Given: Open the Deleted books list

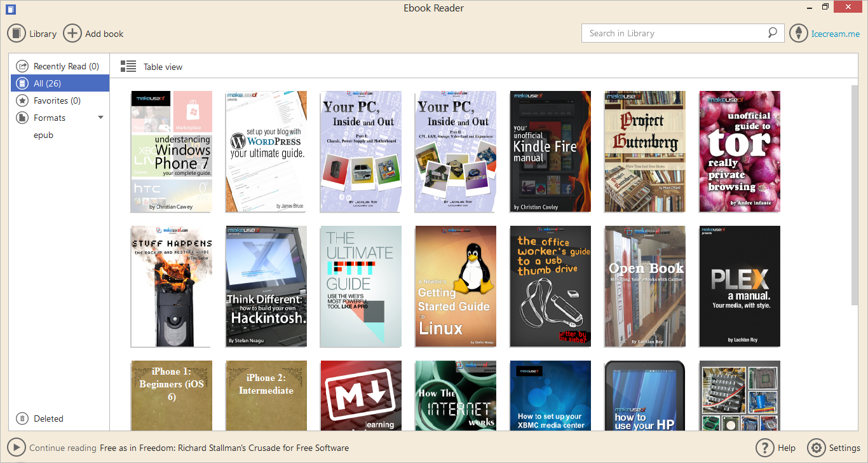Looking at the screenshot, I should point(48,418).
